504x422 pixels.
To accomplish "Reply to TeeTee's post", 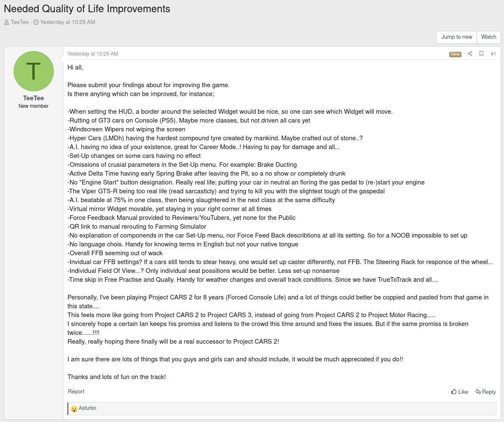I will 485,392.
